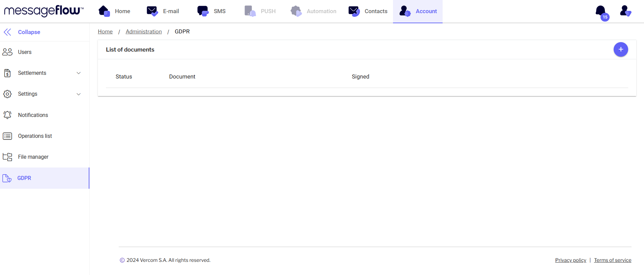Select the GDPR sidebar item
This screenshot has height=275, width=644.
[x=24, y=178]
